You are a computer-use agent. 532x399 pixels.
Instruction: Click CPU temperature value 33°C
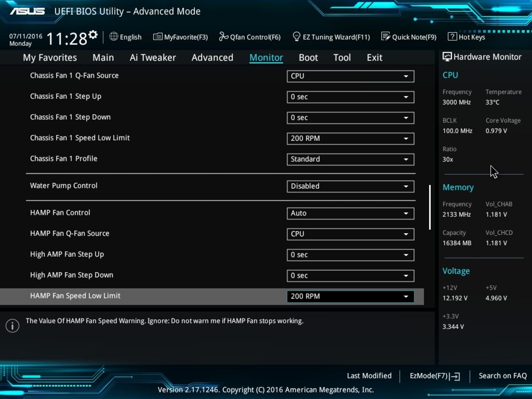[x=492, y=102]
